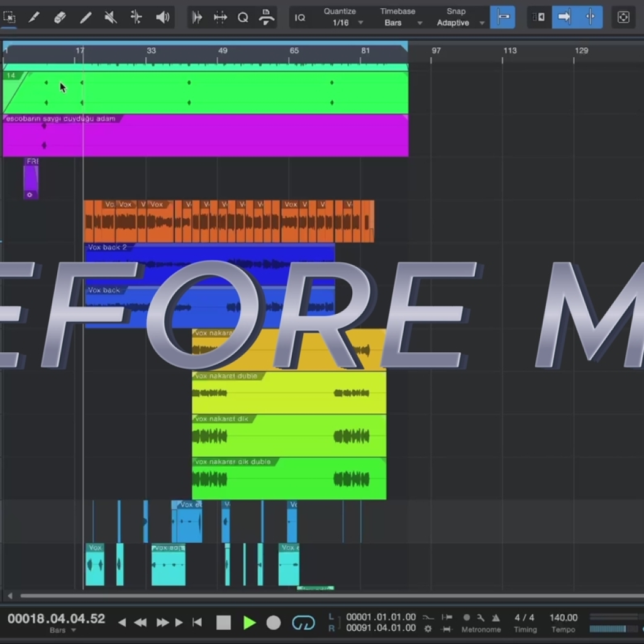Toggle Loop playback
This screenshot has width=644, height=644.
(x=304, y=623)
